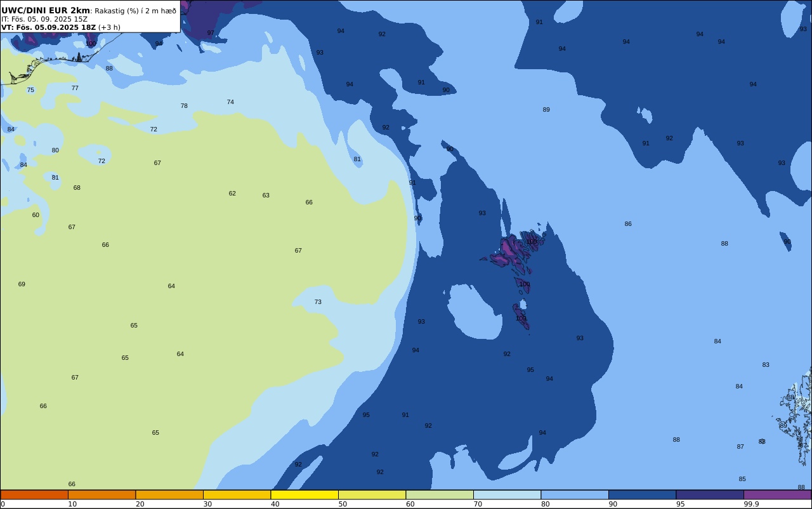Click the '50' legend tick label
The height and width of the screenshot is (509, 812).
click(343, 504)
